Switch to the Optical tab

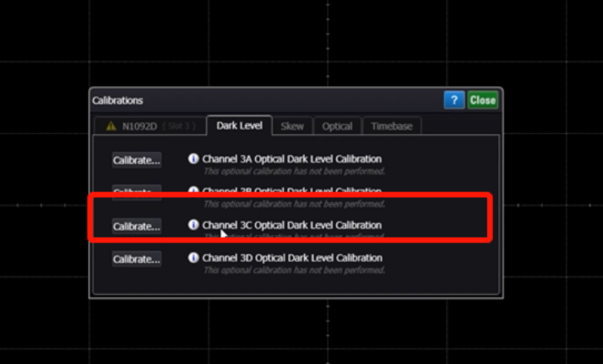click(337, 126)
